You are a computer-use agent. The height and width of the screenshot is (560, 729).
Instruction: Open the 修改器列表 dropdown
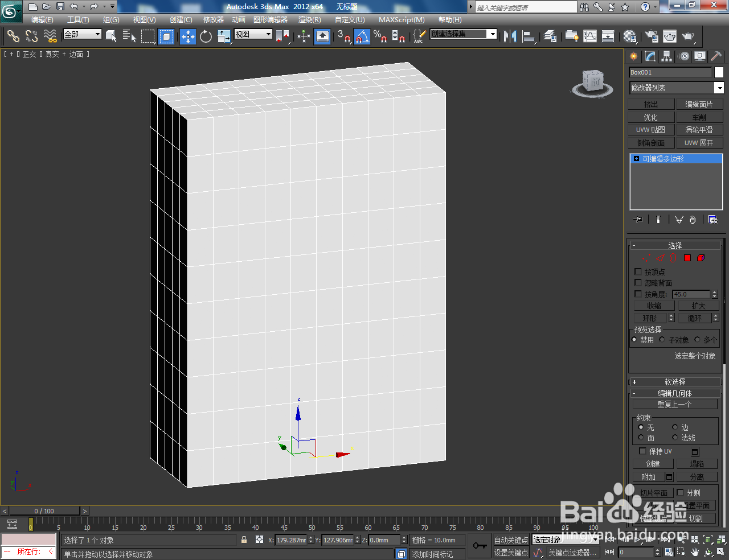coord(677,88)
